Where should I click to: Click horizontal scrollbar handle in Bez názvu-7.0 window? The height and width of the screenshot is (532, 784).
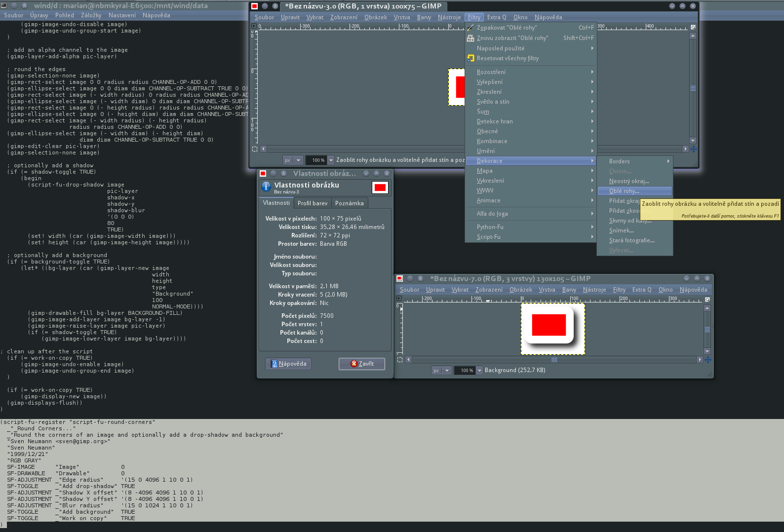[554, 360]
